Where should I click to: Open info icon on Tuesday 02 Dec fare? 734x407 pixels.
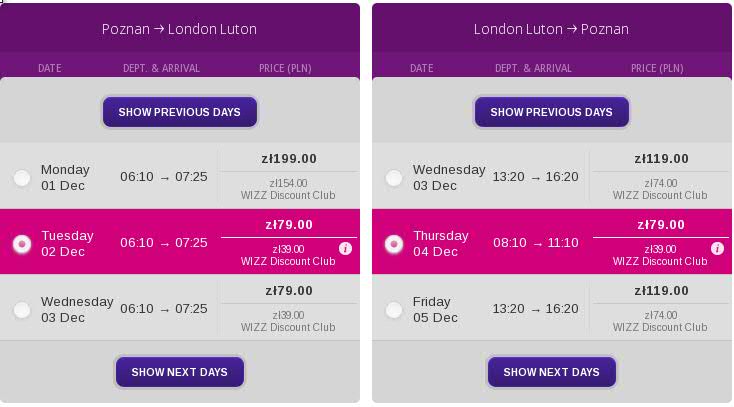coord(345,249)
